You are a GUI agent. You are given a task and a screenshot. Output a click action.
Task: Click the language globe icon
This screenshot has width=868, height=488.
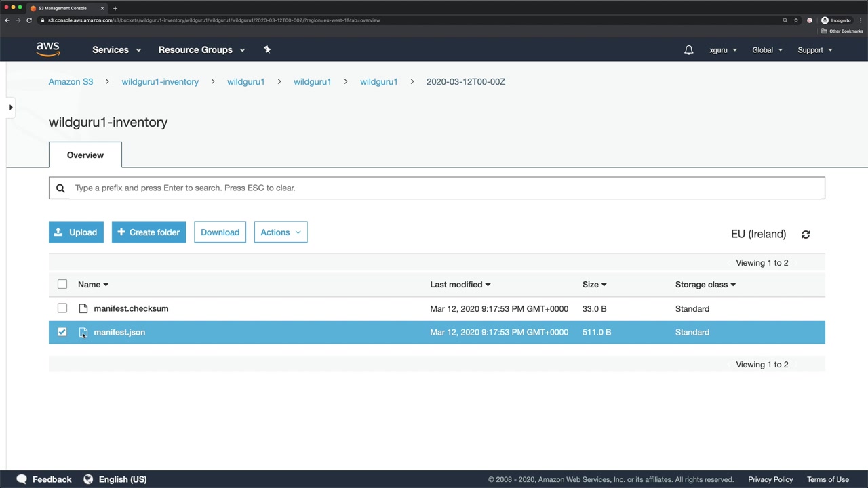click(88, 479)
